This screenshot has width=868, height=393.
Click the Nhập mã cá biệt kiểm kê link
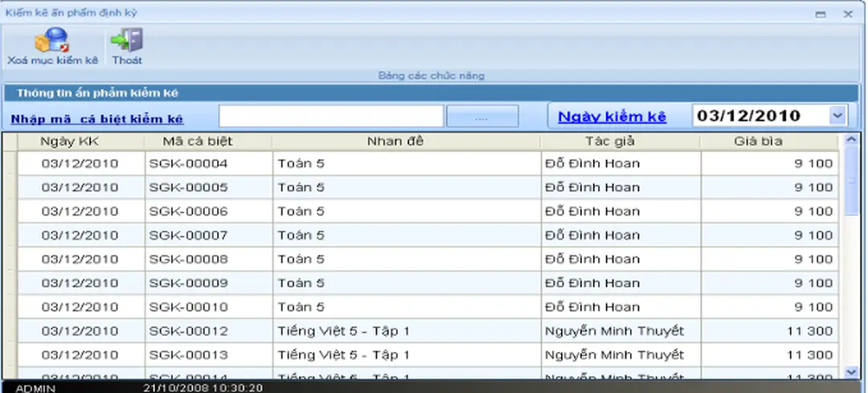(x=97, y=119)
